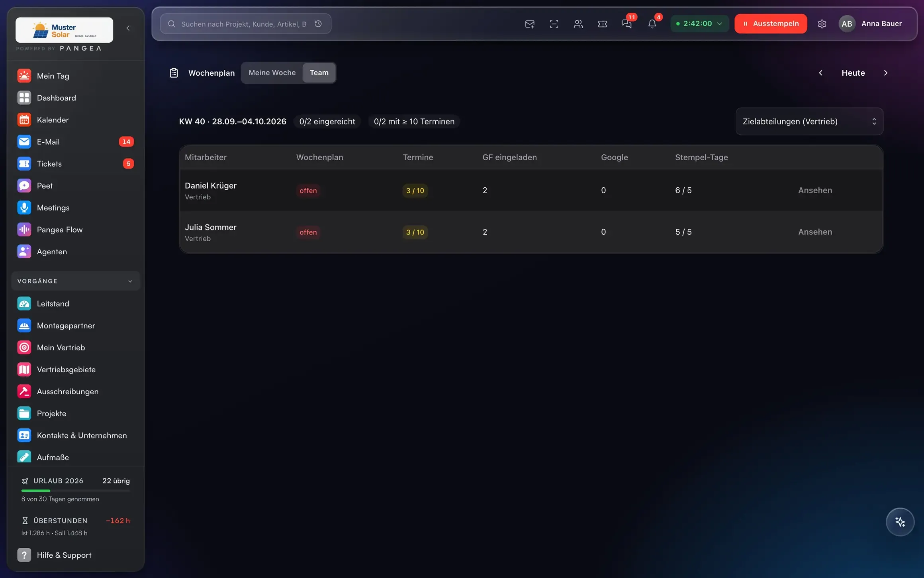Image resolution: width=924 pixels, height=578 pixels.
Task: Click the Ausstempeln button
Action: 771,24
